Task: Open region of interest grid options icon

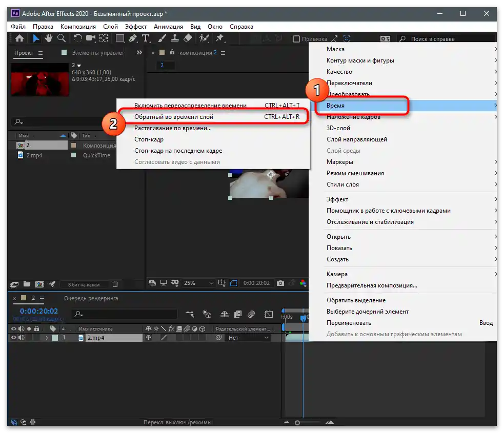Action: pos(222,283)
